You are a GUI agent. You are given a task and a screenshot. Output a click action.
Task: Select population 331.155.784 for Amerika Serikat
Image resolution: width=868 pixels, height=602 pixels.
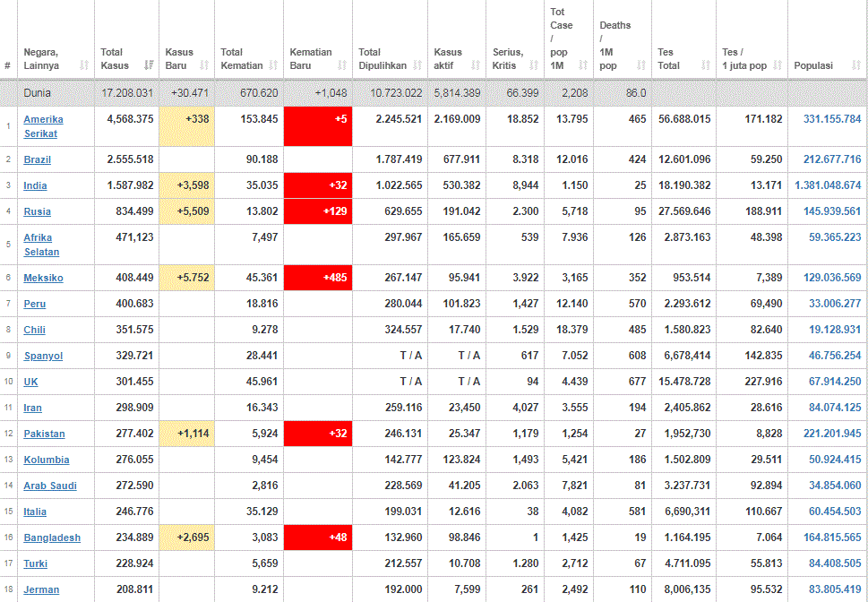832,119
